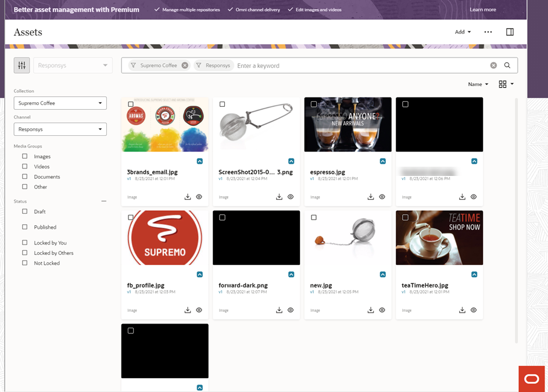Open the Responsys repository selector
The image size is (548, 392).
coord(73,65)
